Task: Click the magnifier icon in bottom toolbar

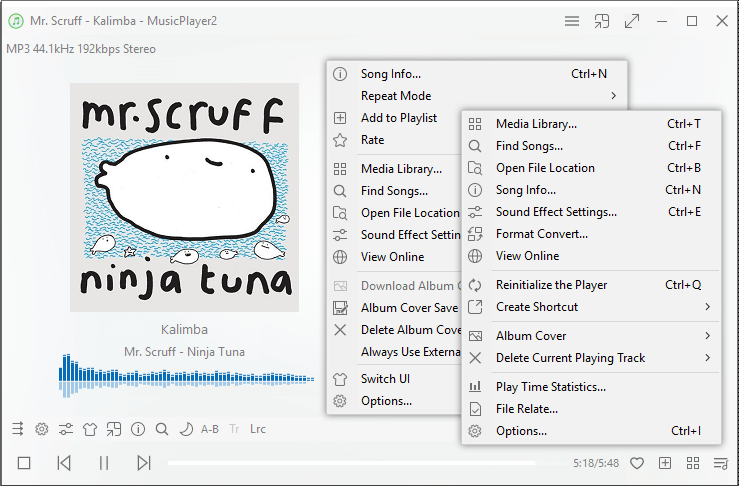Action: (161, 429)
